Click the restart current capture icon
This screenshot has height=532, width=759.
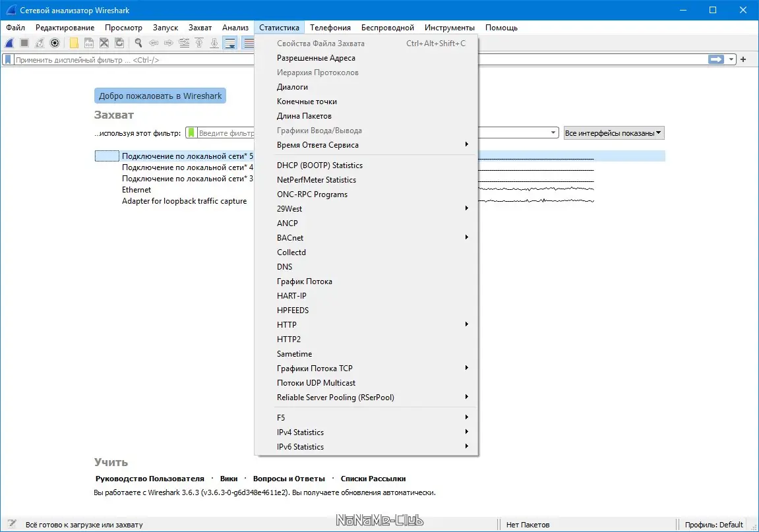tap(40, 43)
